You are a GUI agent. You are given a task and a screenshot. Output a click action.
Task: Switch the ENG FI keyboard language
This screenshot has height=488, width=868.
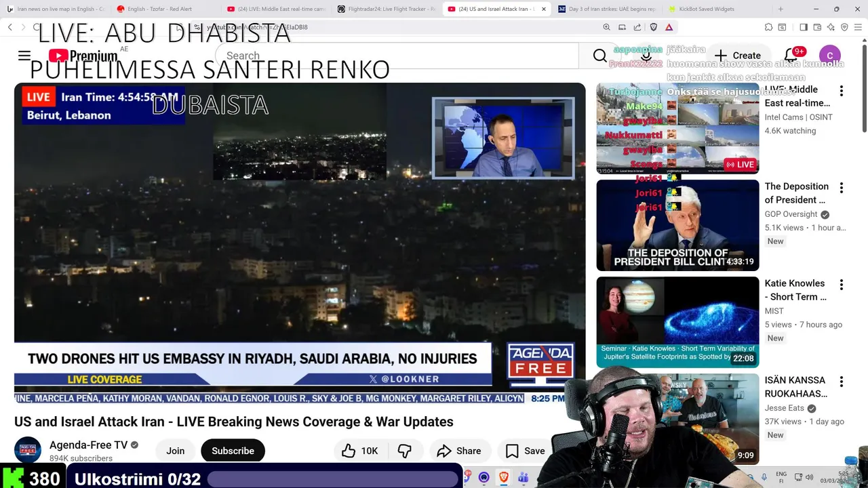781,477
